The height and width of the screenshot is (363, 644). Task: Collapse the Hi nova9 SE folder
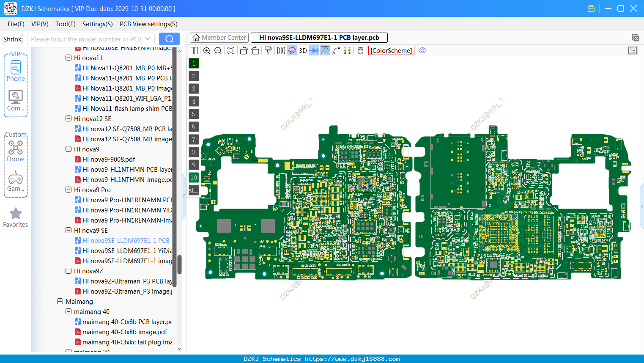tap(69, 230)
